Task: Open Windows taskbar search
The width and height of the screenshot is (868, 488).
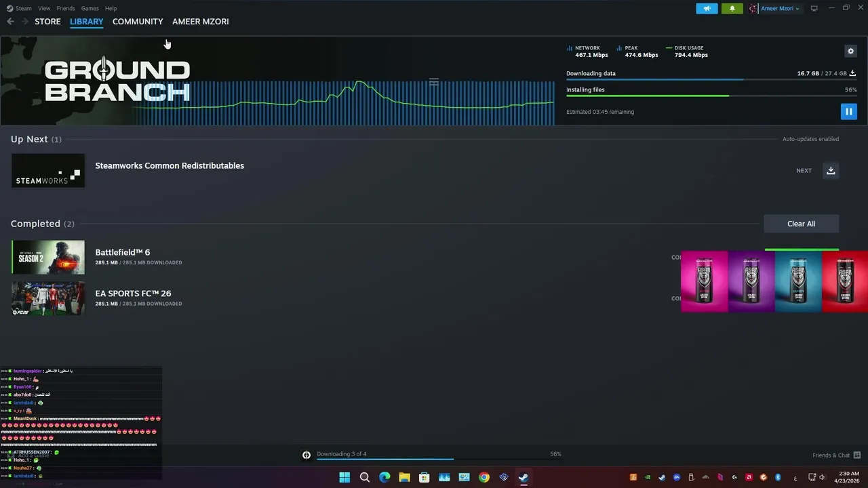Action: (x=365, y=477)
